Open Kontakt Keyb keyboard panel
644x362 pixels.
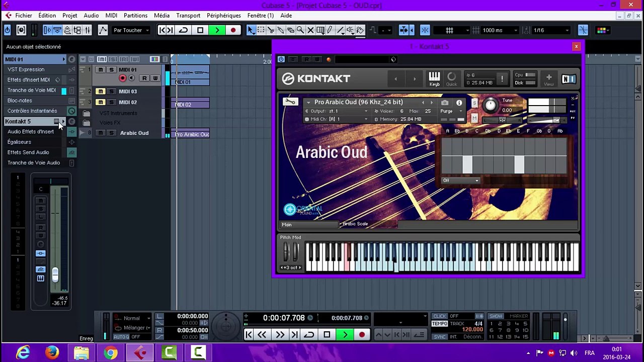point(434,79)
